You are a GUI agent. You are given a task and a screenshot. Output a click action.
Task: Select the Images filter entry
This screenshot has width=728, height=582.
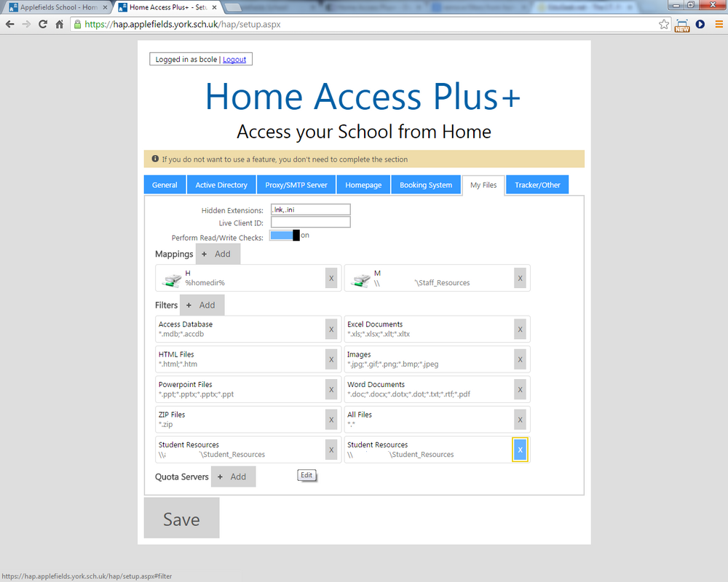point(437,359)
